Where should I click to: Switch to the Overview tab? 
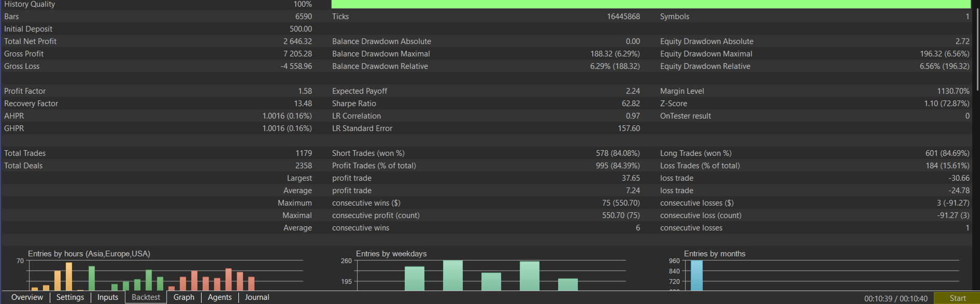pos(27,297)
